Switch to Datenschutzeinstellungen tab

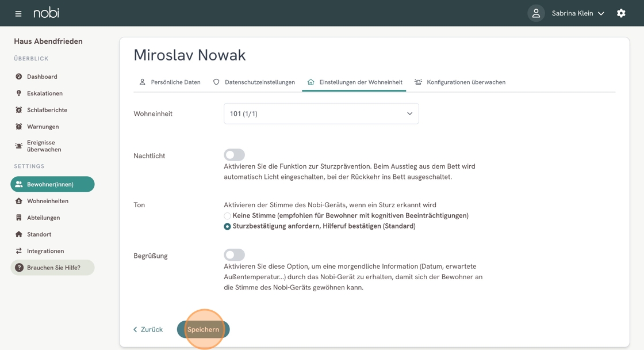click(254, 82)
